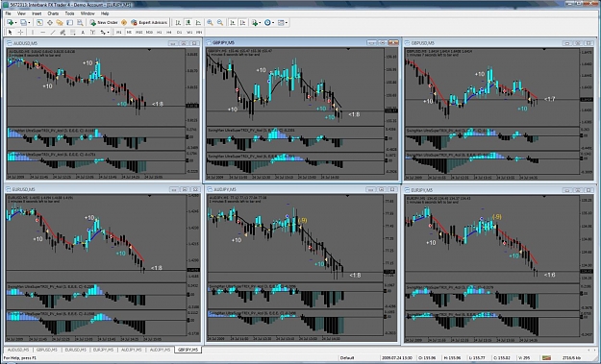Launch the MetaEditor diamond icon

pos(124,23)
